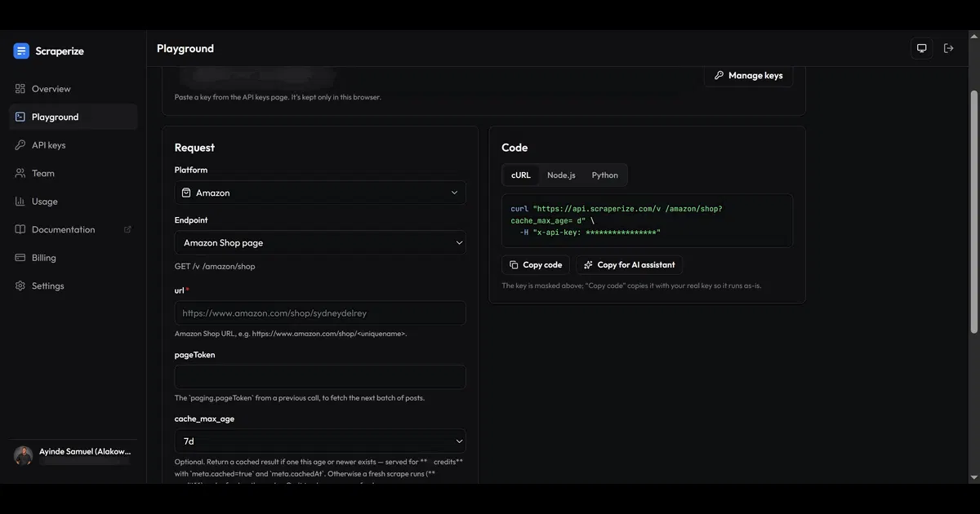This screenshot has height=514, width=980.
Task: Click Copy for AI assistant button
Action: (x=629, y=265)
